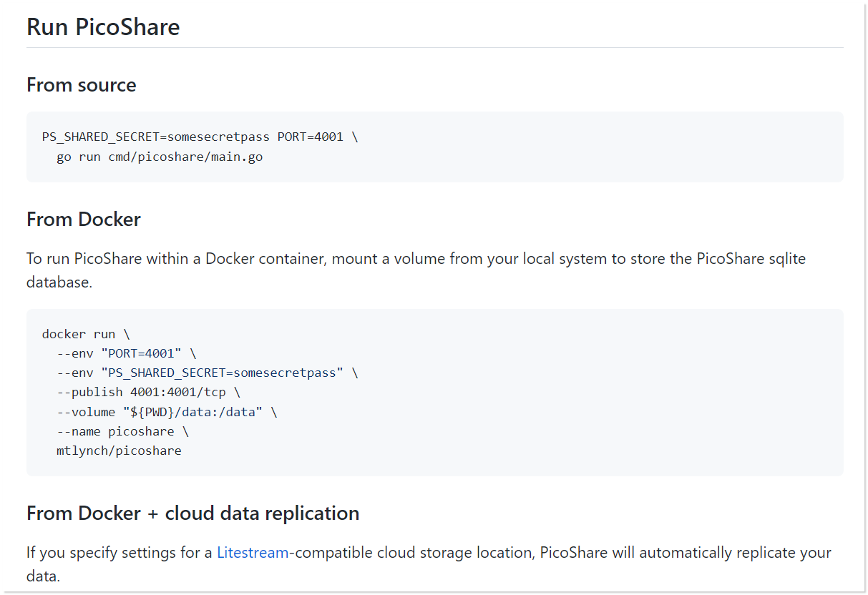Click the "Run PicoShare" main heading
868x595 pixels.
coord(103,27)
